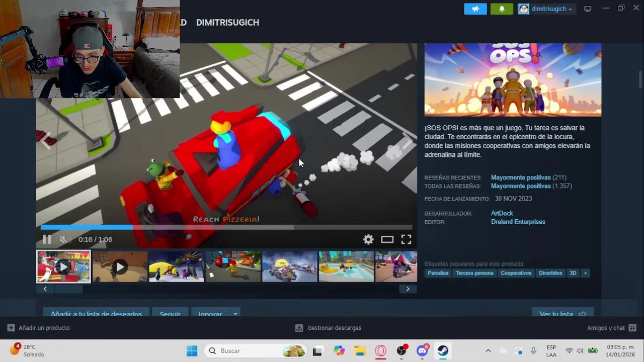The image size is (644, 362).
Task: Seek within the trailer progress bar
Action: pyautogui.click(x=226, y=227)
